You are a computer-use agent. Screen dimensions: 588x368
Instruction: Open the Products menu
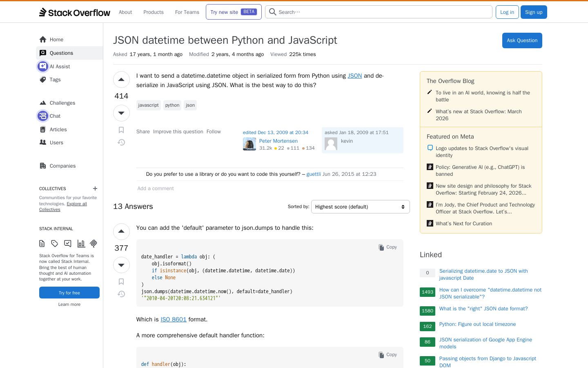pyautogui.click(x=154, y=12)
